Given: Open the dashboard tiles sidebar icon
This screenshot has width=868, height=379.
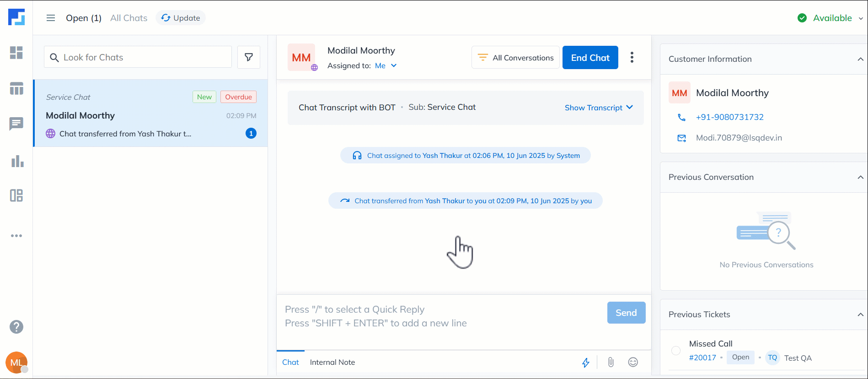Looking at the screenshot, I should 16,53.
